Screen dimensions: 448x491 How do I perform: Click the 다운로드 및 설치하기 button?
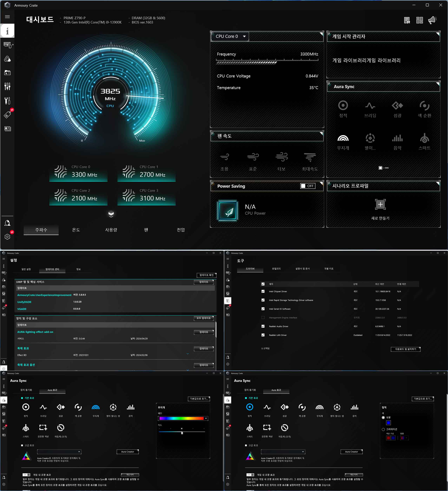tap(405, 349)
